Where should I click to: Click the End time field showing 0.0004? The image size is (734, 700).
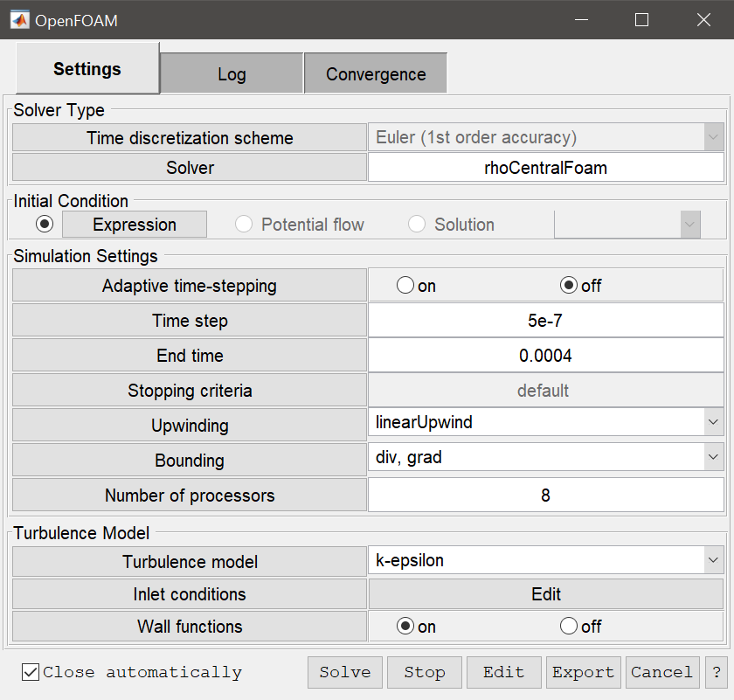pyautogui.click(x=546, y=356)
